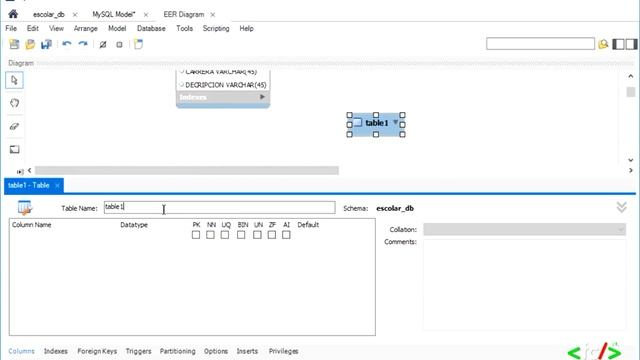This screenshot has width=640, height=360.
Task: Switch to the Indexes tab at bottom
Action: click(56, 351)
